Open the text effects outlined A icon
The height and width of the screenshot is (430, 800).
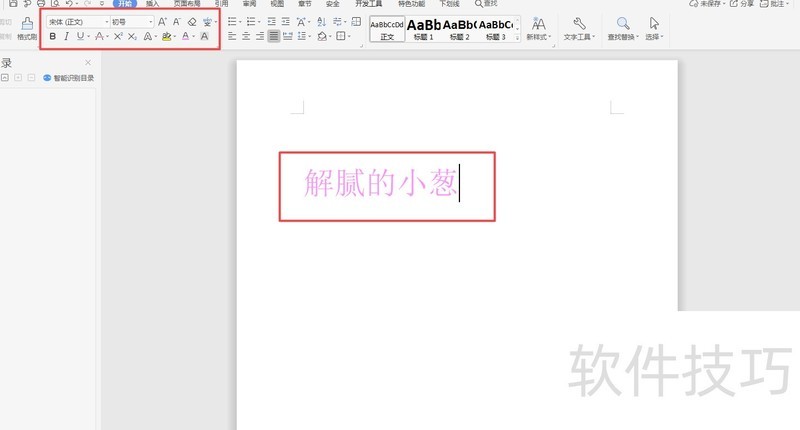(x=148, y=36)
